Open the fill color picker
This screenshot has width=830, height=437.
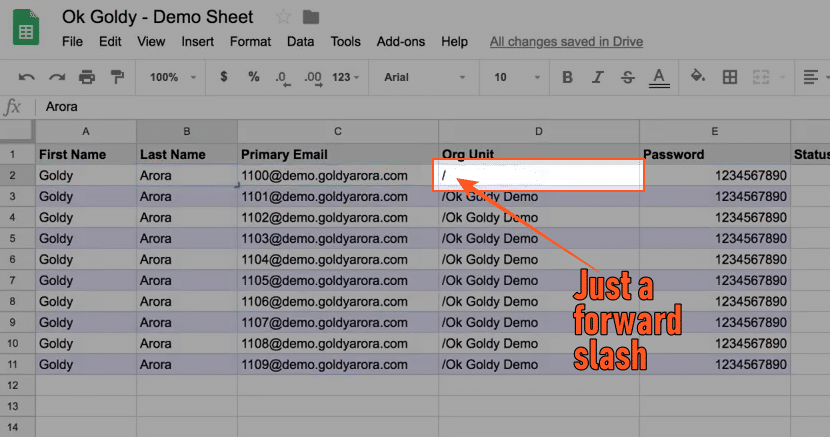pyautogui.click(x=698, y=77)
